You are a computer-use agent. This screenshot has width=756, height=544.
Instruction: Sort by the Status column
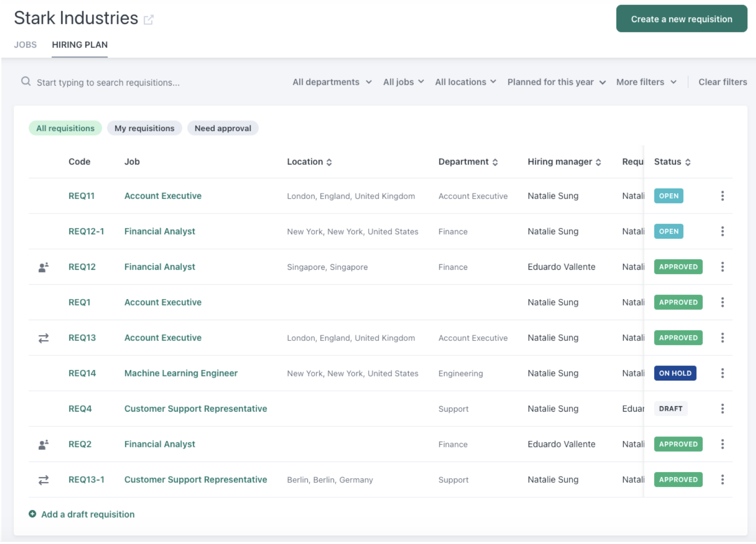pos(672,162)
